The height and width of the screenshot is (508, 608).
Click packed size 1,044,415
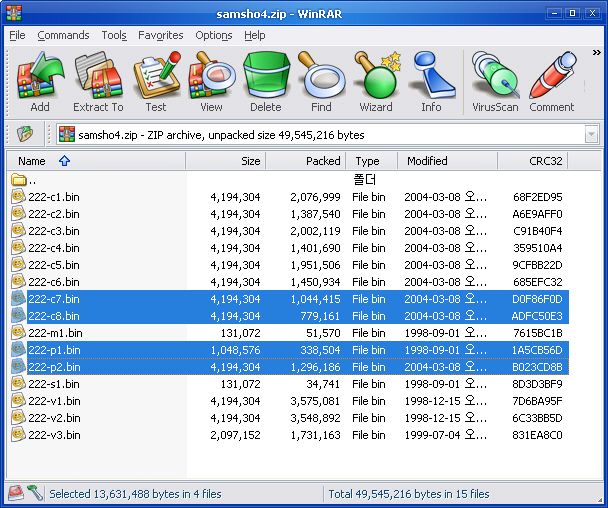pos(315,299)
